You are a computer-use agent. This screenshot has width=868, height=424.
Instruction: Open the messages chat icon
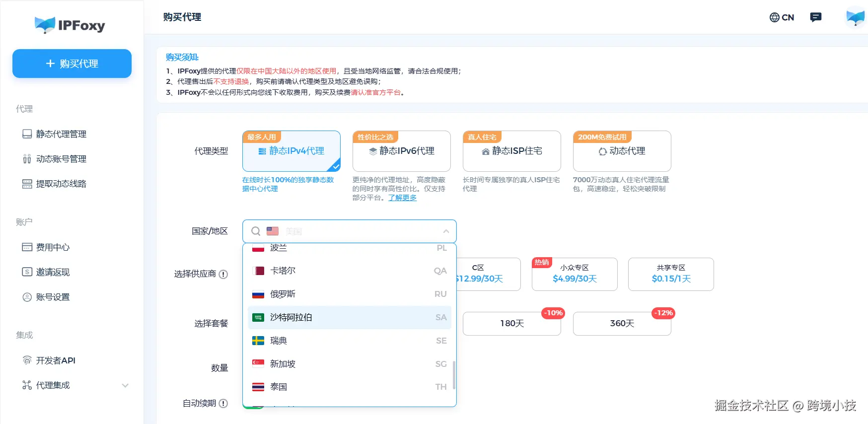[815, 17]
